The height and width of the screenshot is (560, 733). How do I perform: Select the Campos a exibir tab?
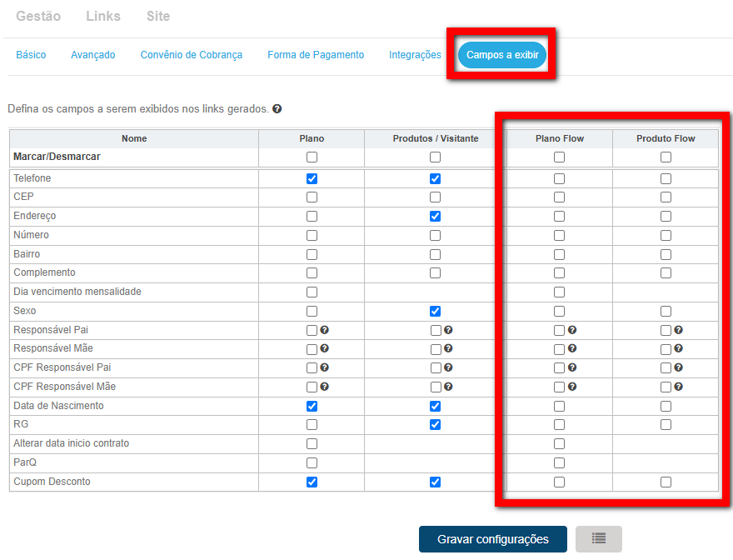click(501, 55)
